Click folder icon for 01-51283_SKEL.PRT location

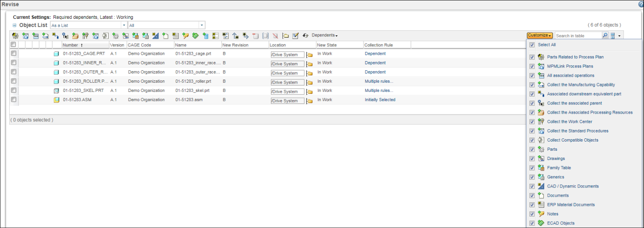[x=310, y=91]
